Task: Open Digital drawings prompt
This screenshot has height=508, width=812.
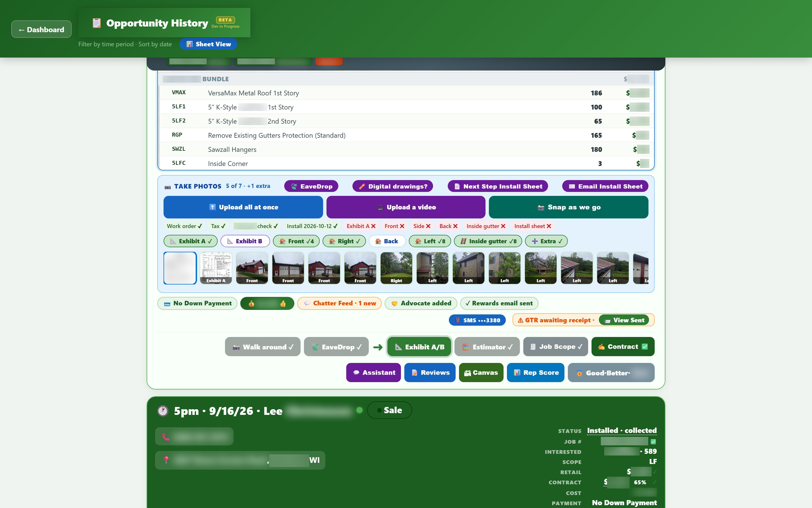Action: [392, 186]
